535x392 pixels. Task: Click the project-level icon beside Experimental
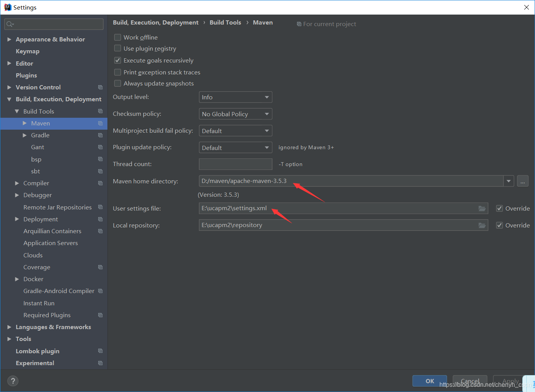click(x=100, y=363)
